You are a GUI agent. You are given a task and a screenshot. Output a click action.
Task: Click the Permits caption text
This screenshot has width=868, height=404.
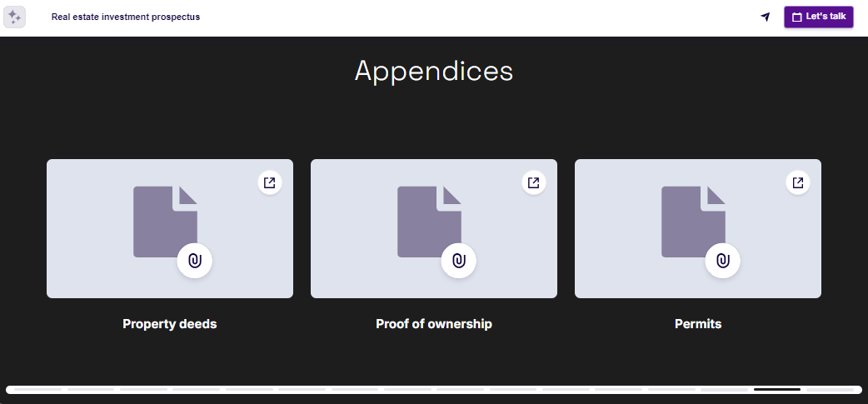point(698,324)
